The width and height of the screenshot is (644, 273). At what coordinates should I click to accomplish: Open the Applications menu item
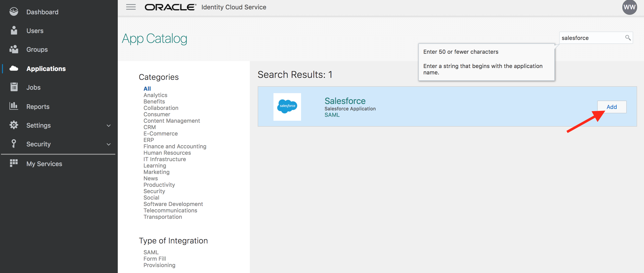click(46, 68)
